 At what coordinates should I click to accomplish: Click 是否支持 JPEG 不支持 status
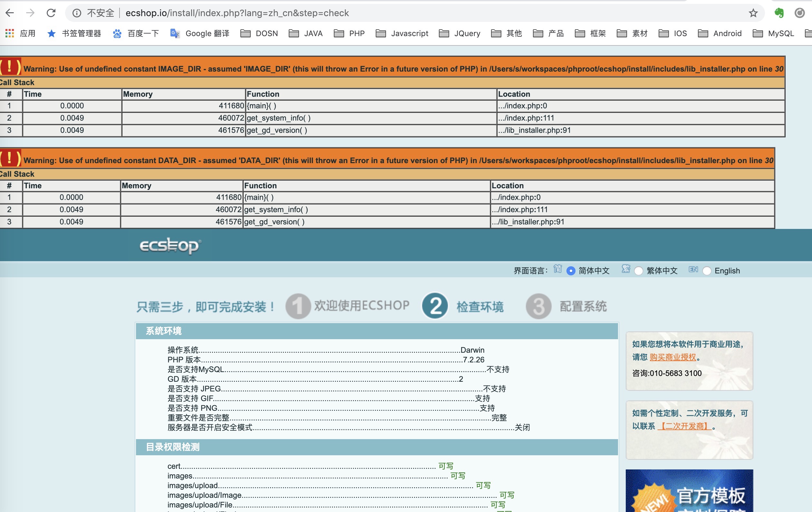coord(494,389)
